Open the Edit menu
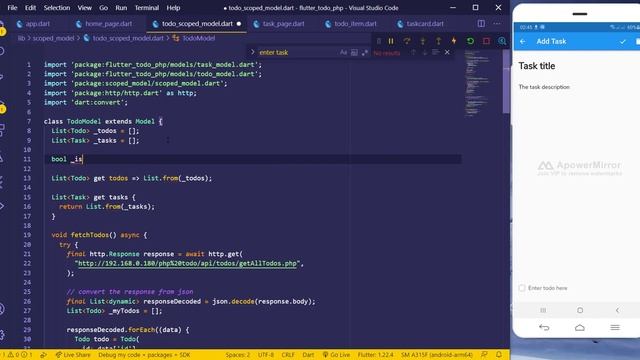The height and width of the screenshot is (360, 640). 30,8
